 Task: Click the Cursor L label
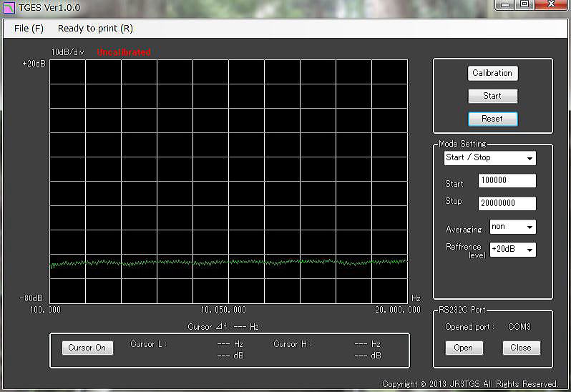coord(148,344)
